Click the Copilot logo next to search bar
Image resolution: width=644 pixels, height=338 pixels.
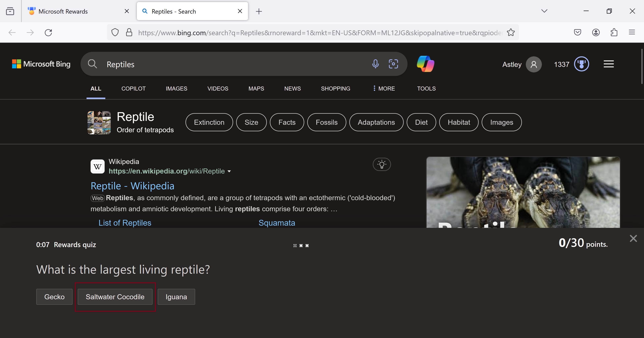[425, 64]
